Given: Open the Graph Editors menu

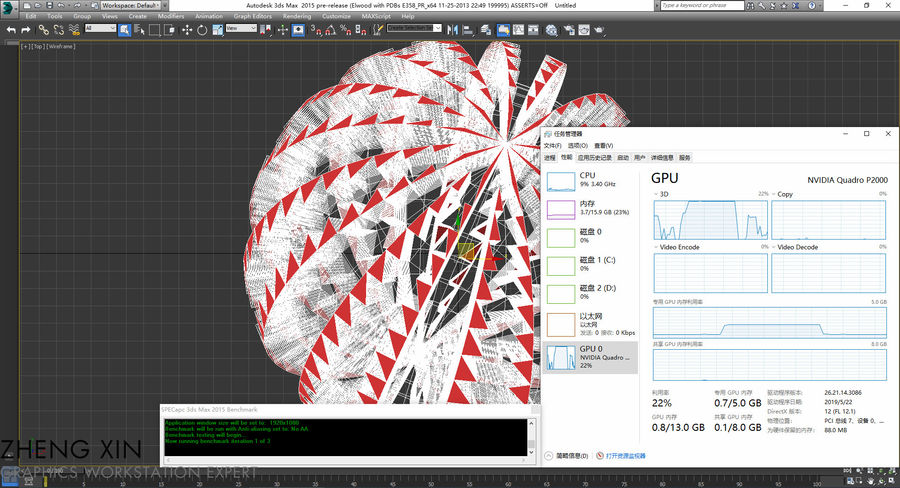Looking at the screenshot, I should [253, 16].
